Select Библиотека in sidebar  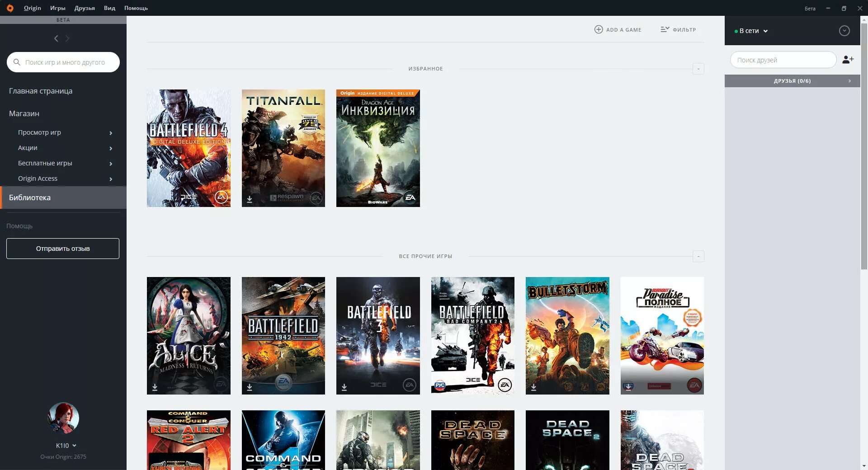tap(63, 197)
